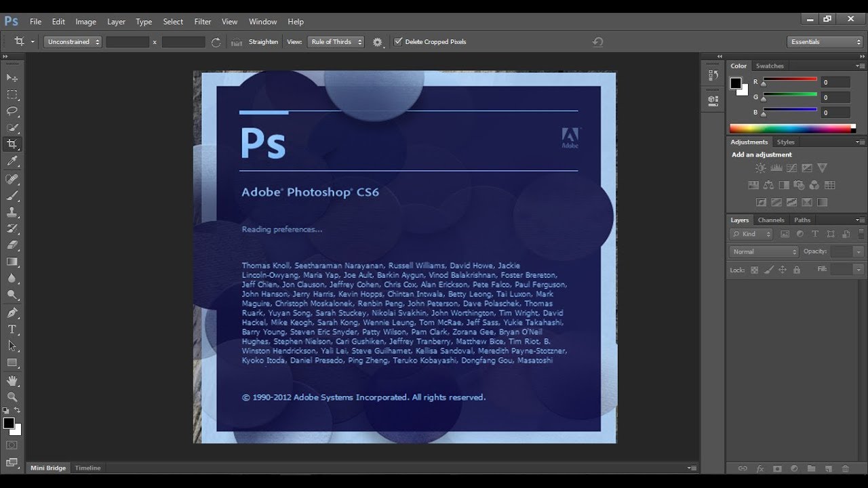Toggle the Delete Cropped Pixels checkbox
Viewport: 868px width, 488px height.
click(398, 41)
